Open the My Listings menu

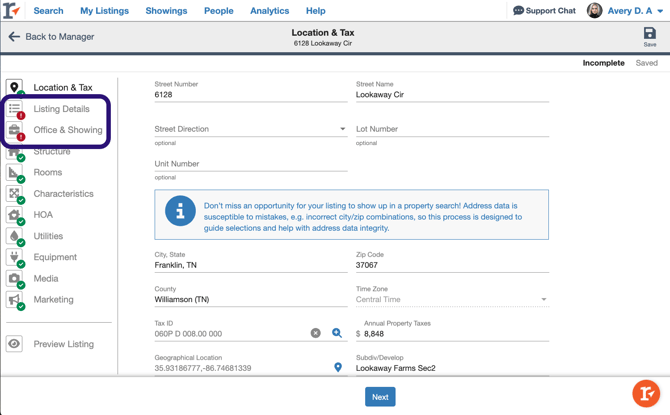pyautogui.click(x=104, y=11)
